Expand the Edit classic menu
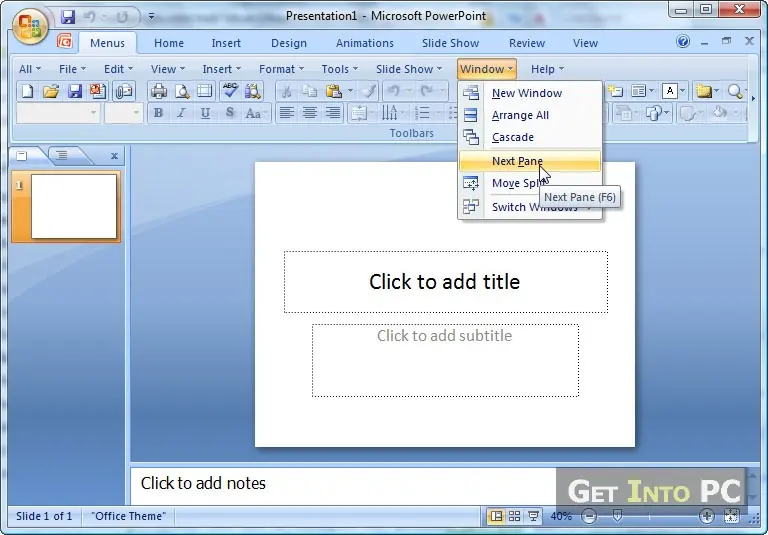Screen dimensions: 768x535 pos(118,69)
